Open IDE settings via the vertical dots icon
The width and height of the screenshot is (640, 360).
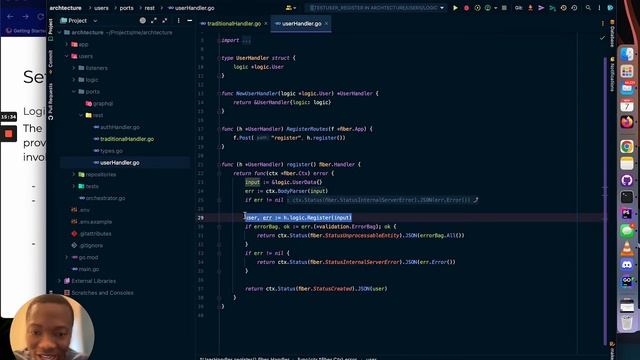pos(599,8)
